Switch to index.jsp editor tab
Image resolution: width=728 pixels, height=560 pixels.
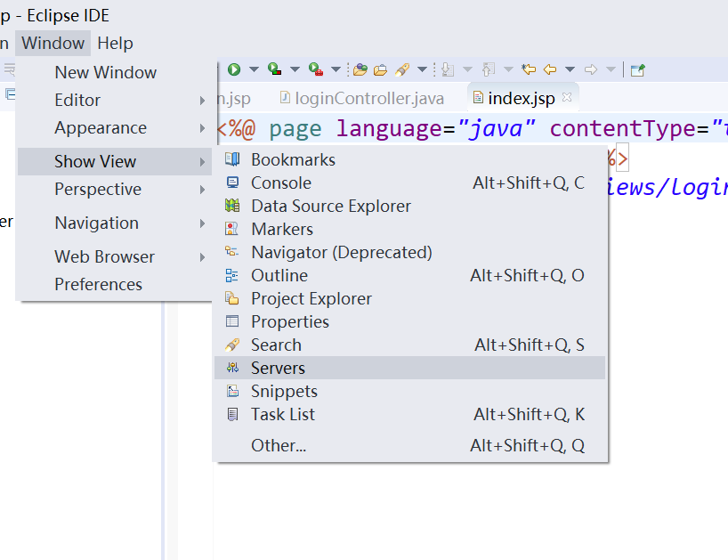[521, 98]
